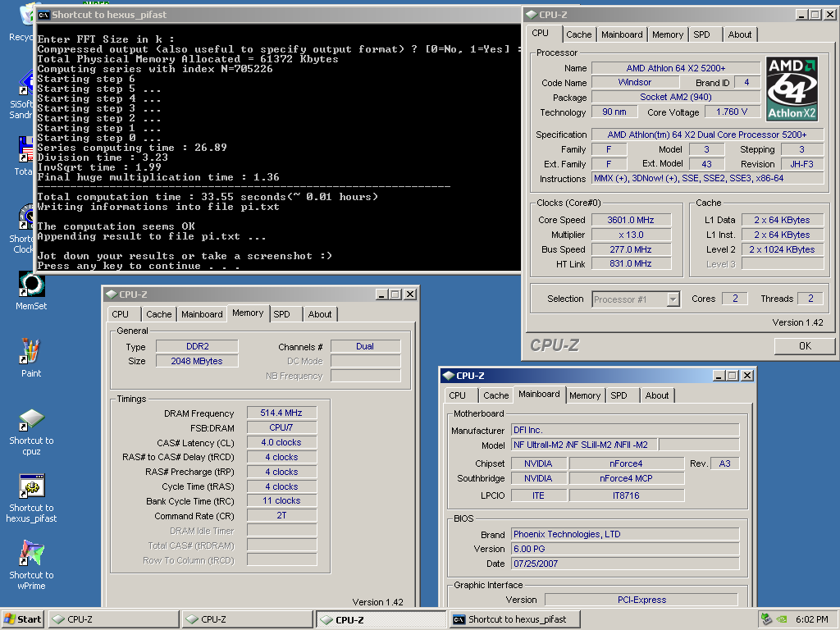Open Mainboard tab in top CPU-Z window
The width and height of the screenshot is (840, 630).
point(622,34)
